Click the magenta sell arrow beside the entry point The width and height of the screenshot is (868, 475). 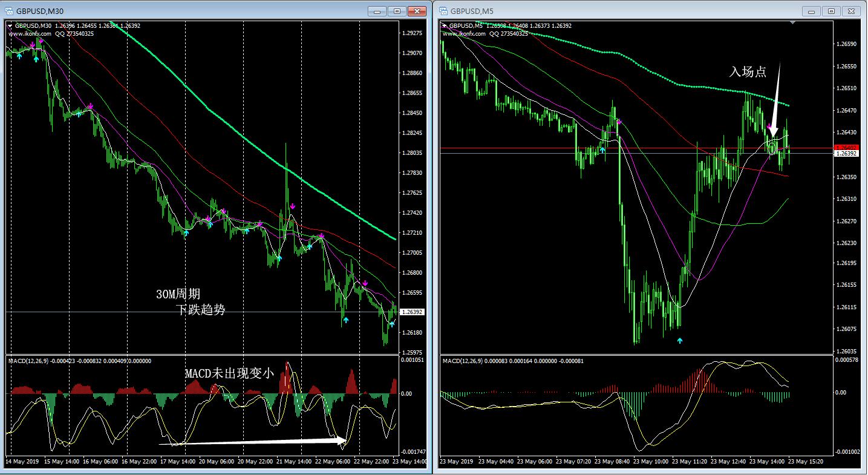pyautogui.click(x=769, y=128)
